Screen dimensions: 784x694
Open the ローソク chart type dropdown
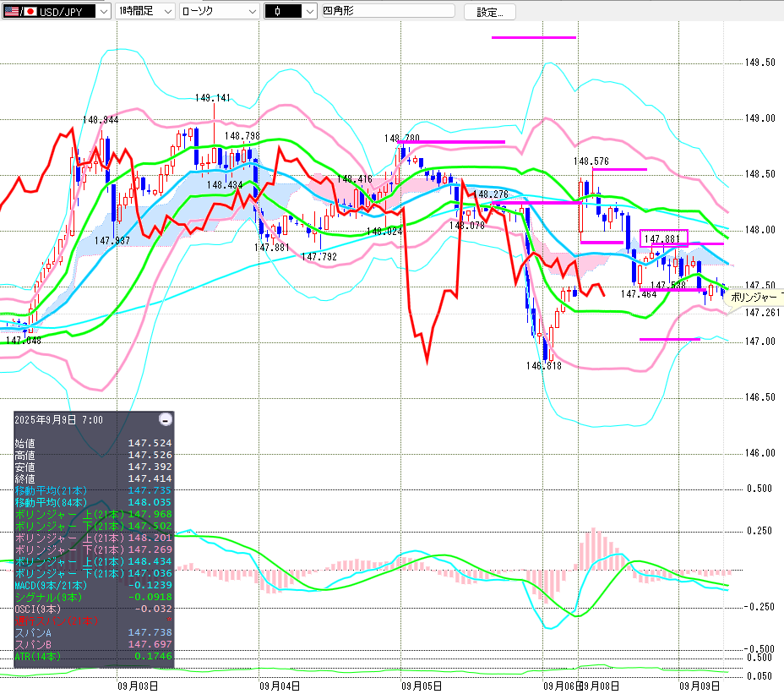point(219,12)
